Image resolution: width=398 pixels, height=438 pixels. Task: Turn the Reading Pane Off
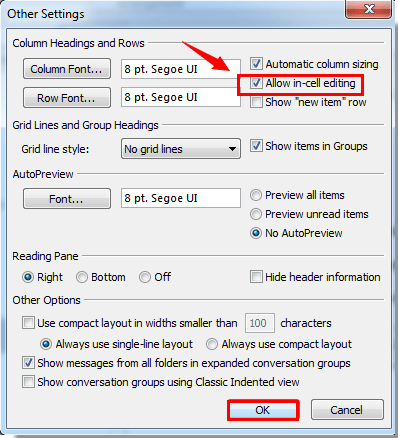[x=145, y=277]
